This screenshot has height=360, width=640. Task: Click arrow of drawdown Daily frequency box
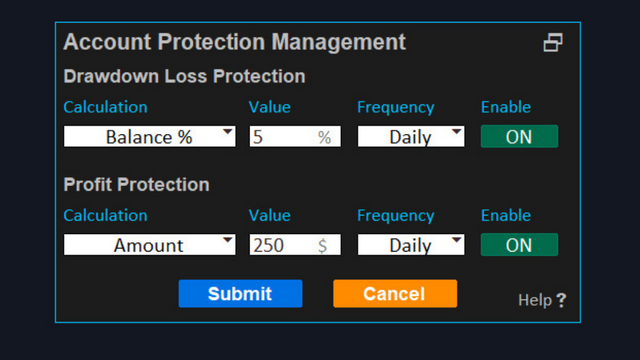tap(456, 132)
